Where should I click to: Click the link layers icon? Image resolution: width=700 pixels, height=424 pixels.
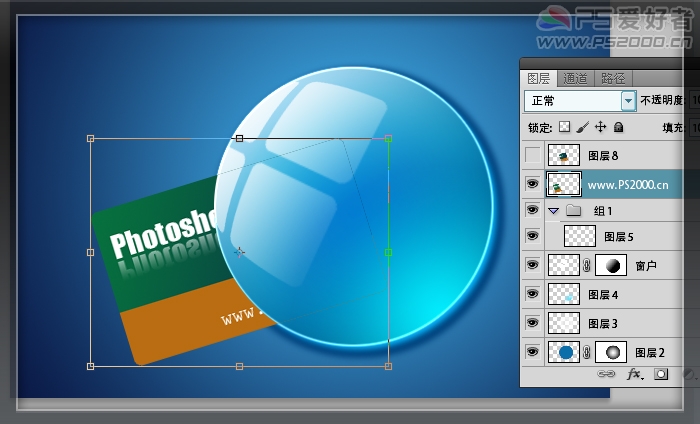tap(606, 374)
